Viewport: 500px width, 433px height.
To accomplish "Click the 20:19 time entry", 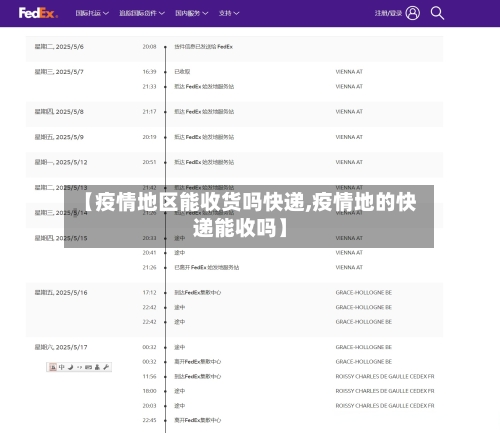I will (x=149, y=137).
